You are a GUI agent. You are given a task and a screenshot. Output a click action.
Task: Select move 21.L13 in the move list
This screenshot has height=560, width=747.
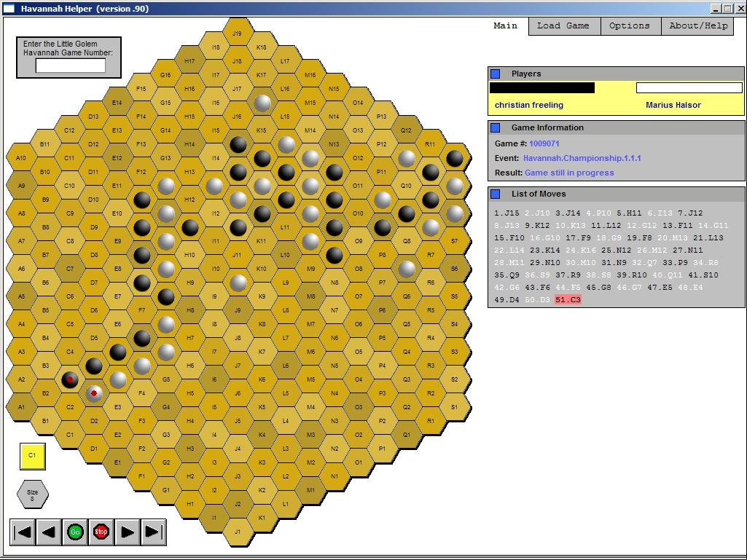tap(708, 238)
